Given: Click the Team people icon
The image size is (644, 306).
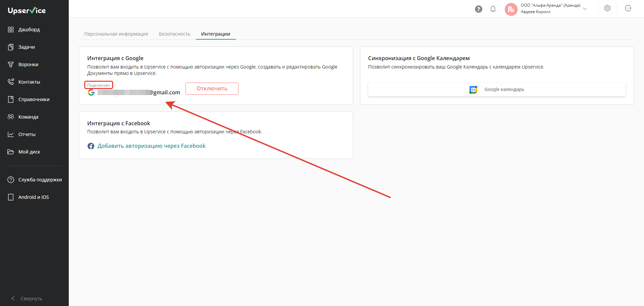Looking at the screenshot, I should click(11, 117).
